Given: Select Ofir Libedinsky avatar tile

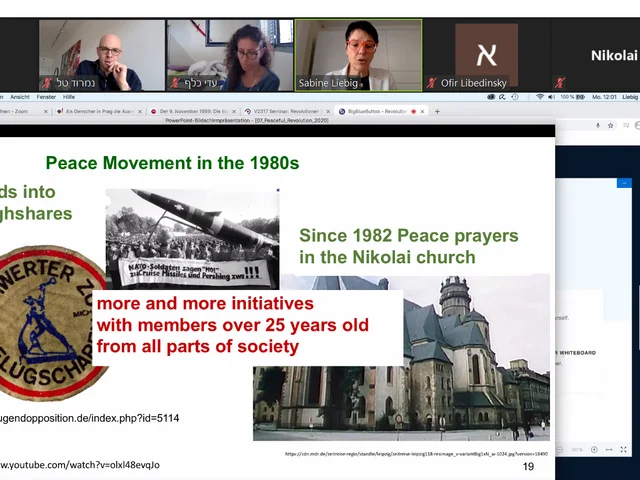Looking at the screenshot, I should coord(487,55).
